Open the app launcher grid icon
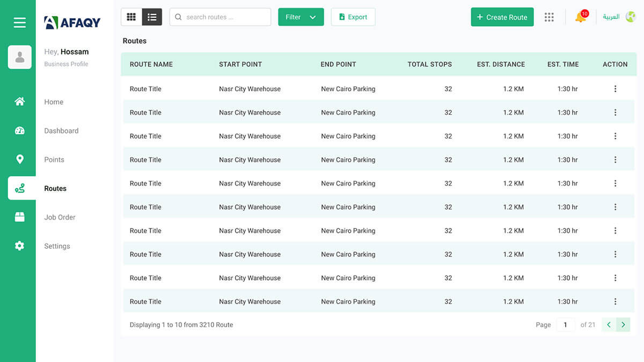This screenshot has height=362, width=644. pyautogui.click(x=549, y=17)
